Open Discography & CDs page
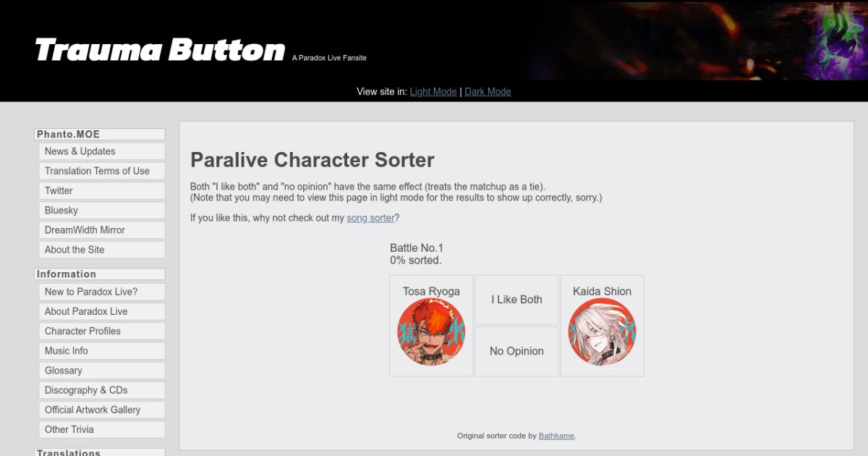Image resolution: width=868 pixels, height=456 pixels. pos(86,390)
